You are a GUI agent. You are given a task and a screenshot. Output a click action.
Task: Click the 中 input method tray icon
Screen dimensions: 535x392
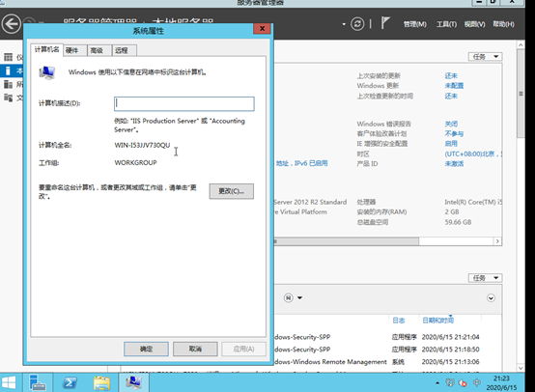click(x=477, y=382)
